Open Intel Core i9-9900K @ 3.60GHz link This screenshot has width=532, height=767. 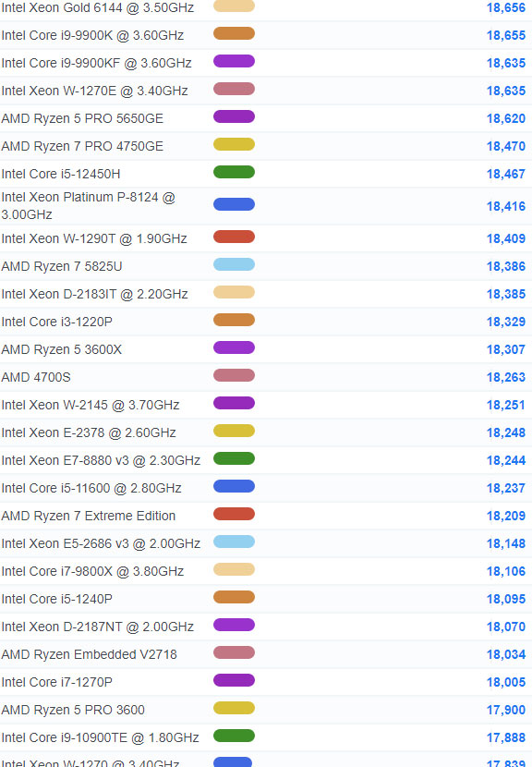tap(92, 35)
